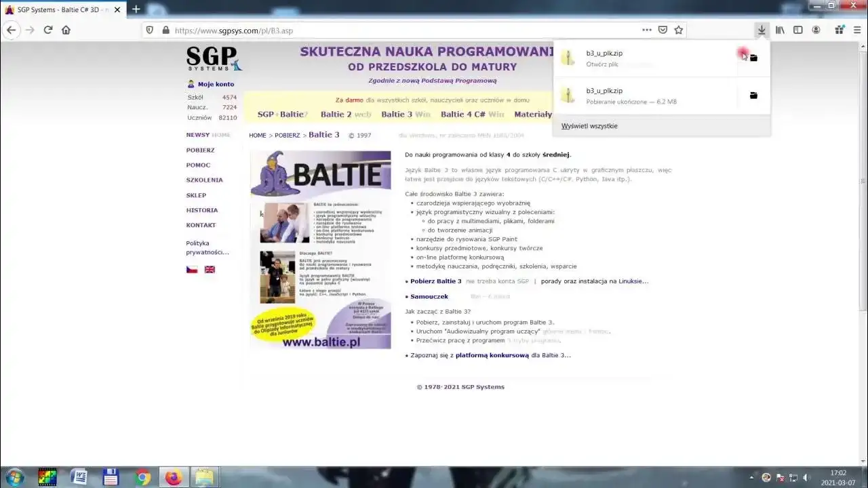Open Wyświetl wszystkie in downloads panel
This screenshot has height=488, width=868.
coord(589,125)
